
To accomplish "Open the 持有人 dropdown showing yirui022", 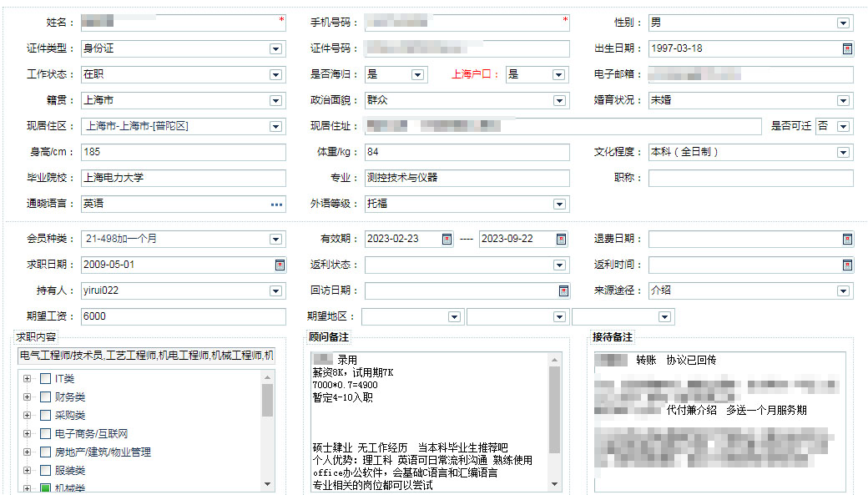I will pos(275,290).
